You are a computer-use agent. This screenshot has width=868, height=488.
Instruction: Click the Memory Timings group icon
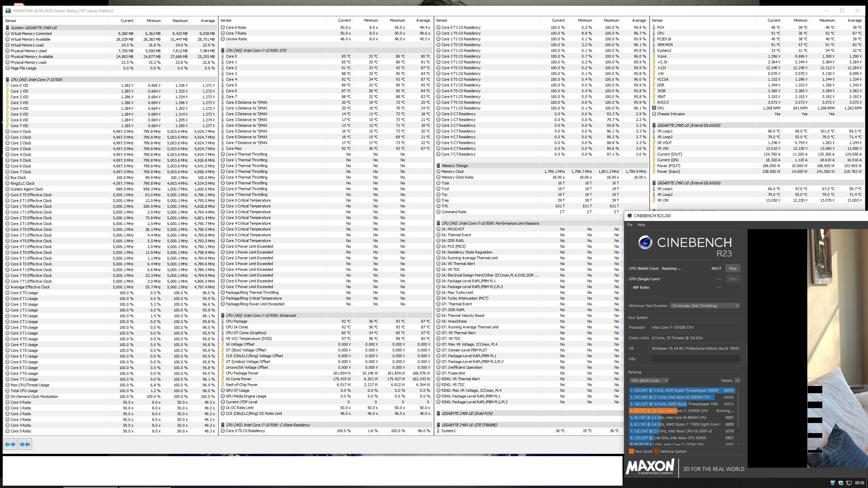point(438,166)
